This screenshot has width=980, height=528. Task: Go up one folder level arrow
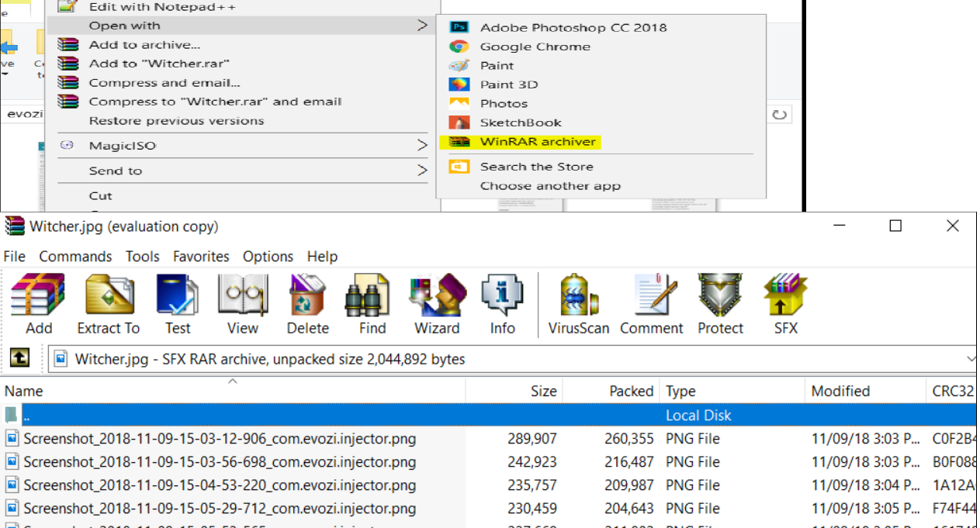[x=19, y=358]
